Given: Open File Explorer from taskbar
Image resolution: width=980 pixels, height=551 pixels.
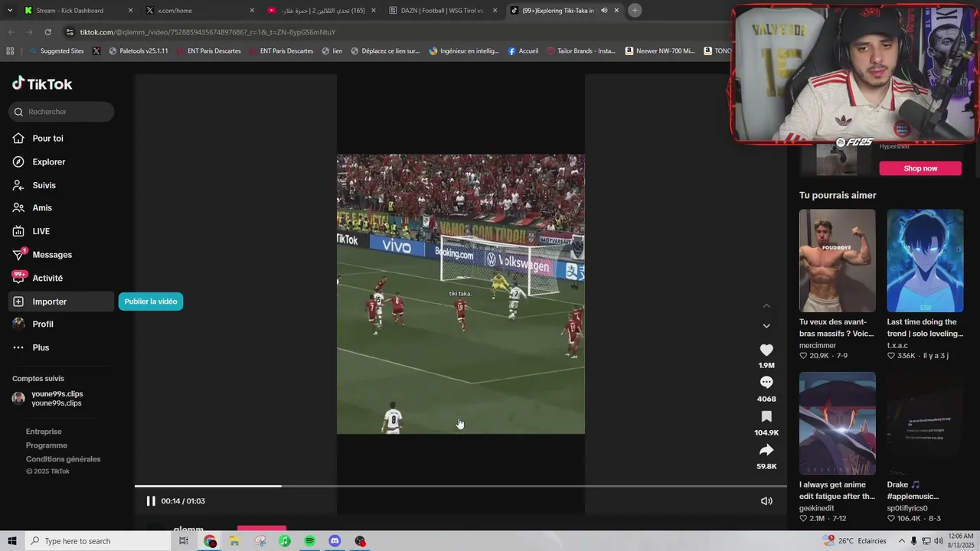Looking at the screenshot, I should coord(234,541).
